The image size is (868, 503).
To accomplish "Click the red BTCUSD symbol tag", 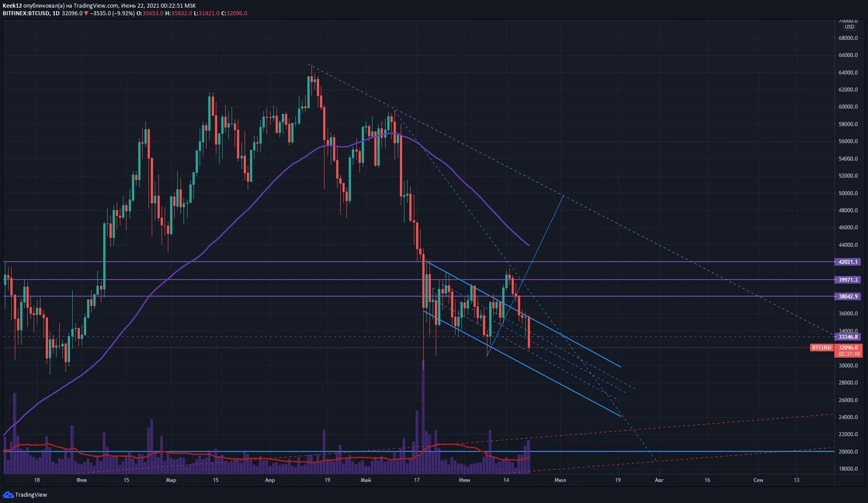I will (x=821, y=347).
